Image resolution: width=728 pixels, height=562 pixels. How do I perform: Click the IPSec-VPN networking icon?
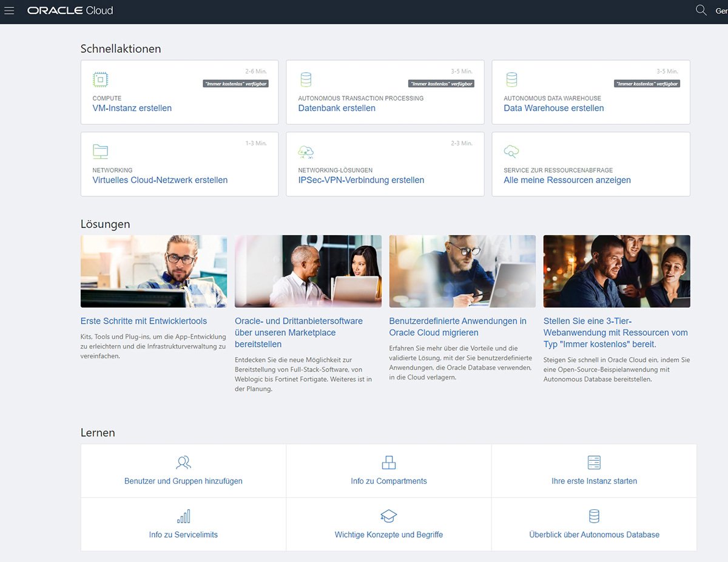[x=305, y=151]
